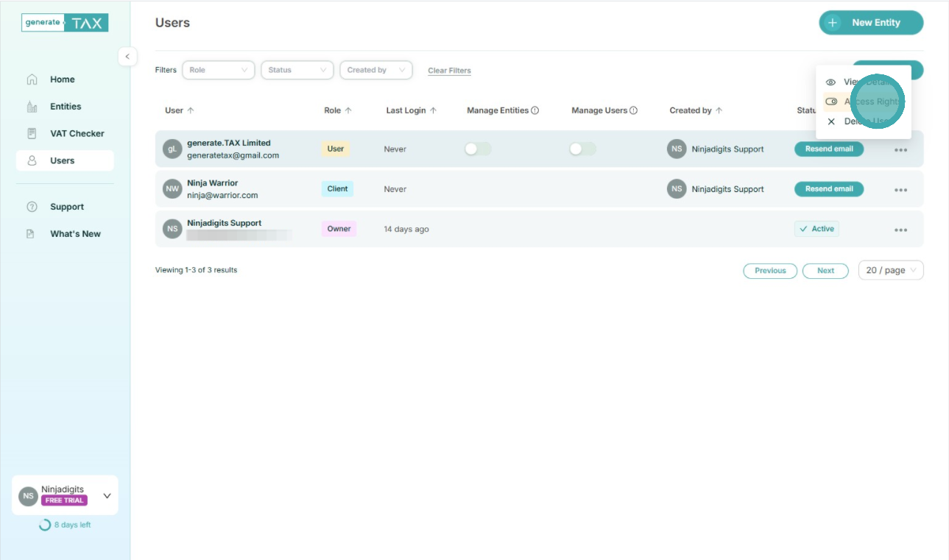Go to Entities in the sidebar
This screenshot has width=949, height=560.
point(65,107)
